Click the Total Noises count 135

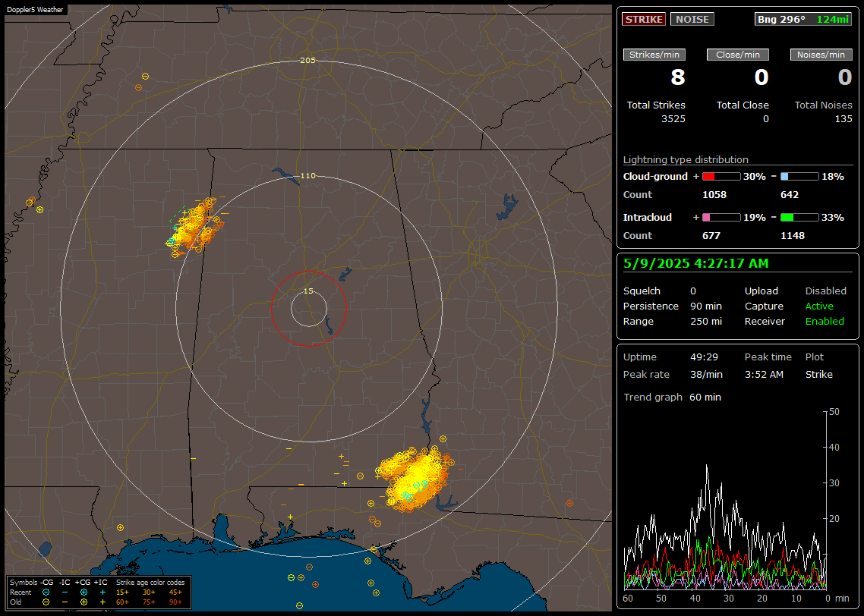[x=843, y=119]
